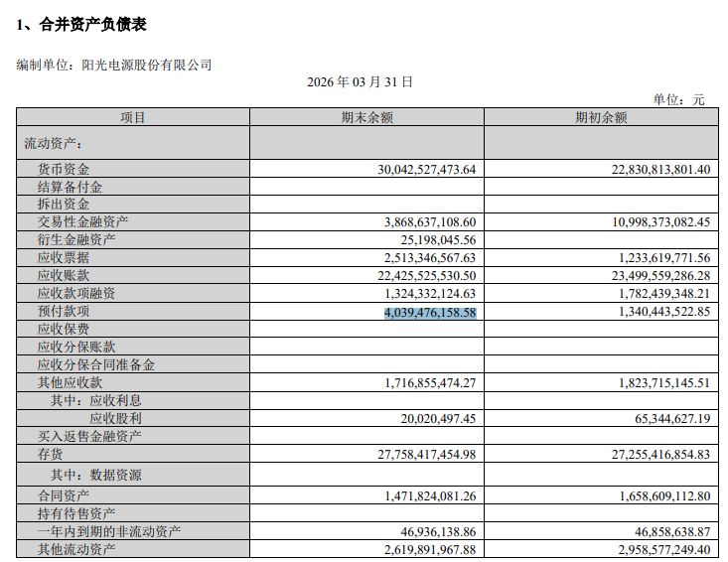Click the 存货 row label

(51, 454)
